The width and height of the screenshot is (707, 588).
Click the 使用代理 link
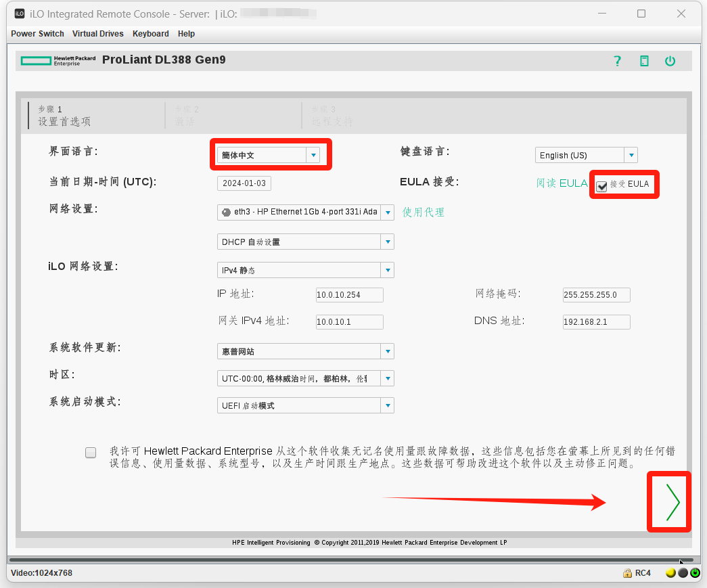coord(424,212)
